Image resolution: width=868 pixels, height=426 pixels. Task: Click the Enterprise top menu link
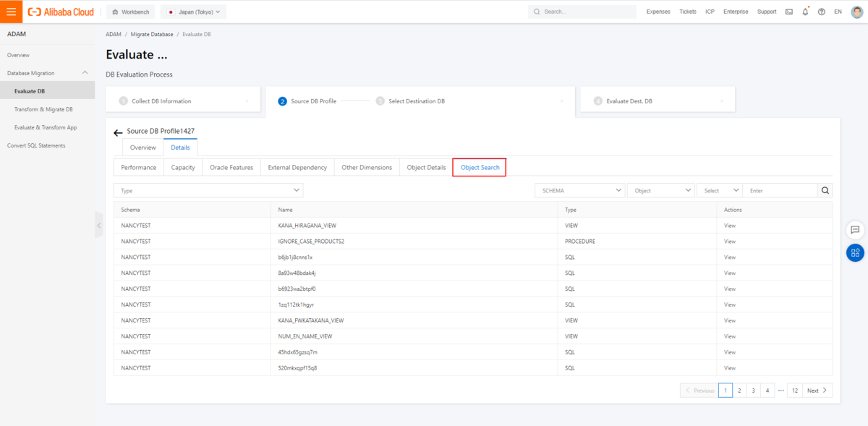pos(736,12)
